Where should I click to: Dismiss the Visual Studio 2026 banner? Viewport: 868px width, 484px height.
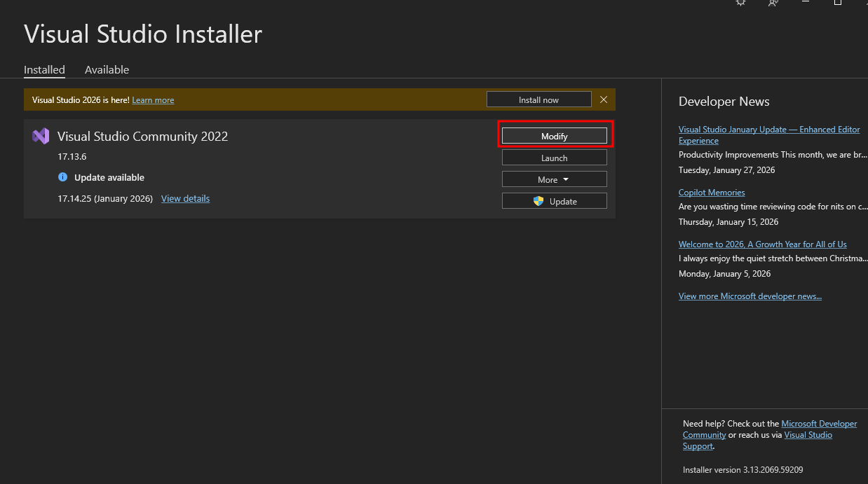604,99
